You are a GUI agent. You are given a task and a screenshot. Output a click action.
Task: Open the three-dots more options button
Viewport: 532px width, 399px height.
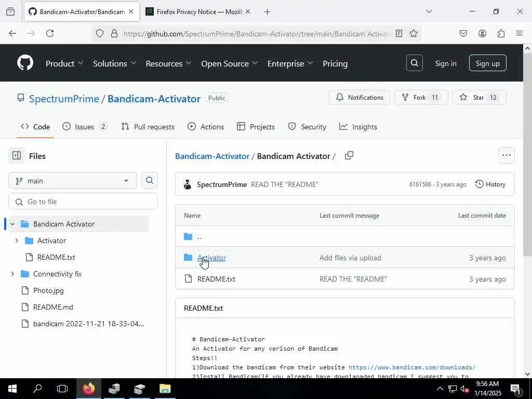click(x=506, y=155)
